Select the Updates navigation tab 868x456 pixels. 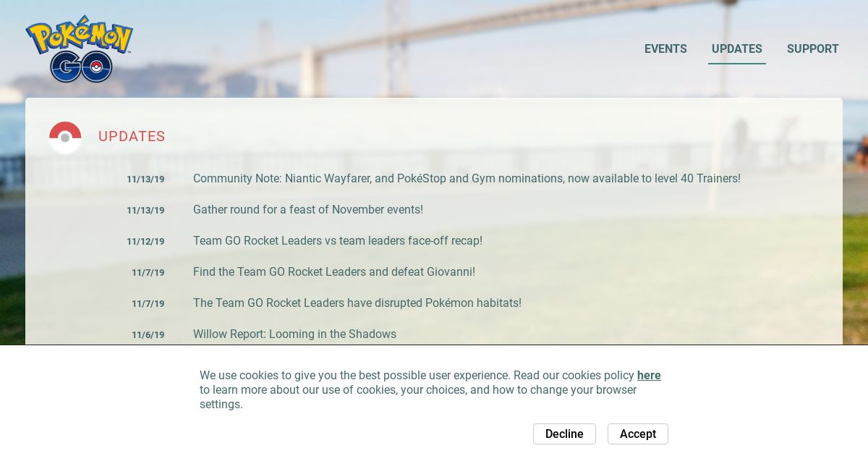[x=737, y=48]
